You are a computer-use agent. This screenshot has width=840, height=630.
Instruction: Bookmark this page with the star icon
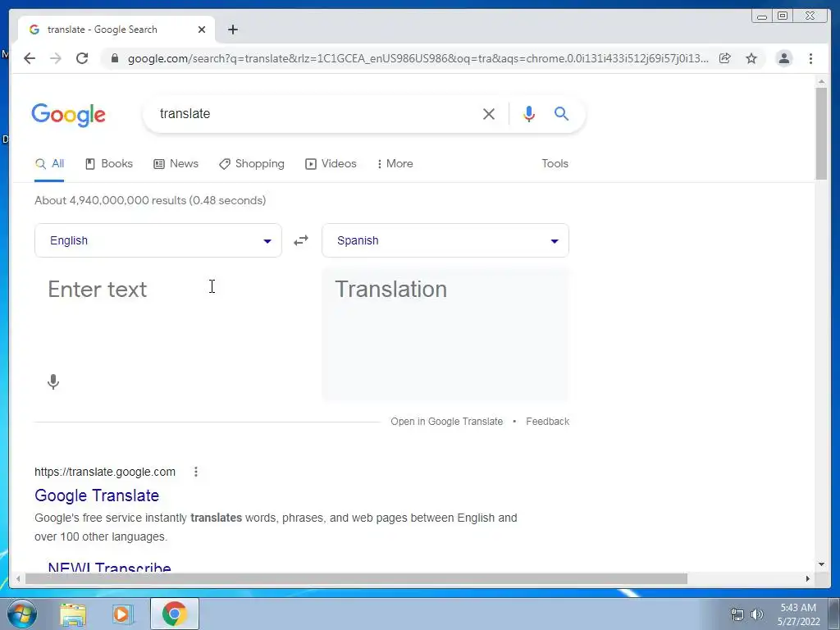(751, 58)
